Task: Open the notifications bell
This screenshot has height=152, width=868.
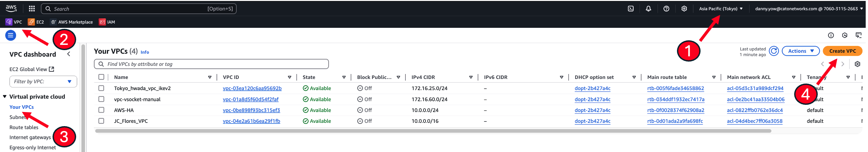Action: coord(648,9)
